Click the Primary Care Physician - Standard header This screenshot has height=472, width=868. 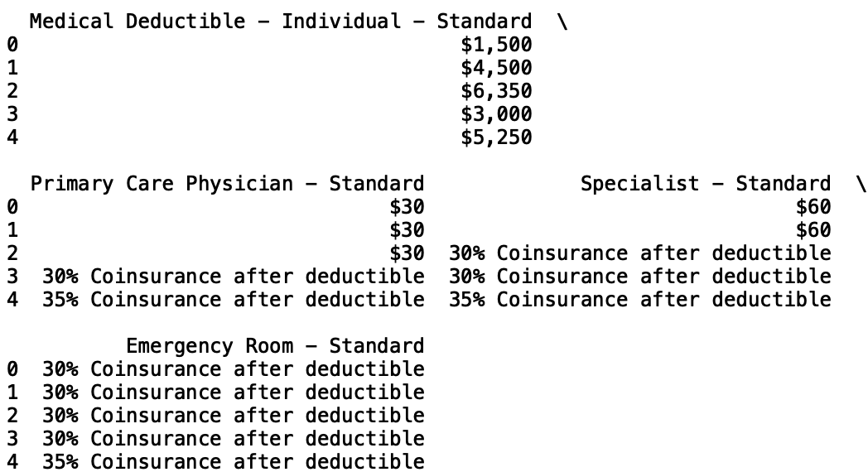[x=228, y=184]
